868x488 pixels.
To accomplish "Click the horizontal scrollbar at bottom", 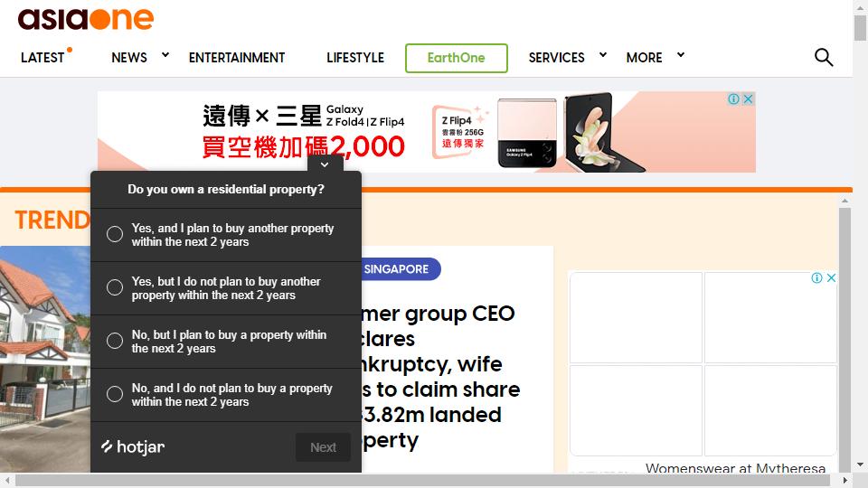I will 422,480.
